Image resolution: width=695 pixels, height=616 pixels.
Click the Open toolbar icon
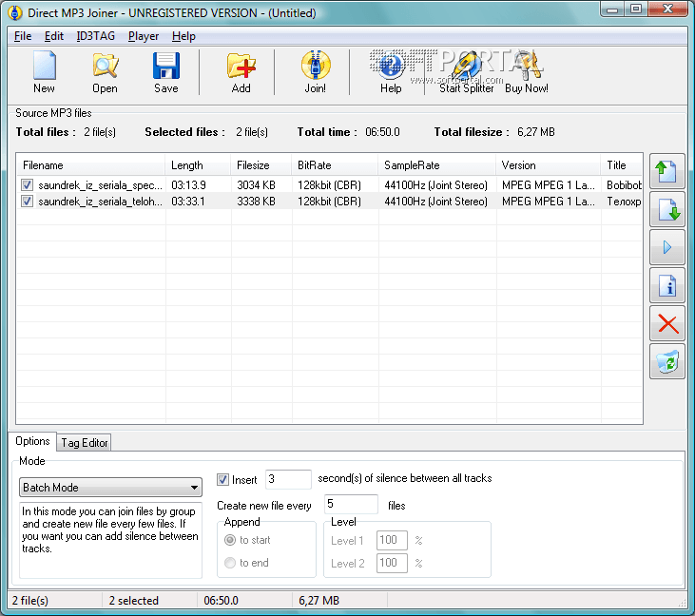point(105,66)
